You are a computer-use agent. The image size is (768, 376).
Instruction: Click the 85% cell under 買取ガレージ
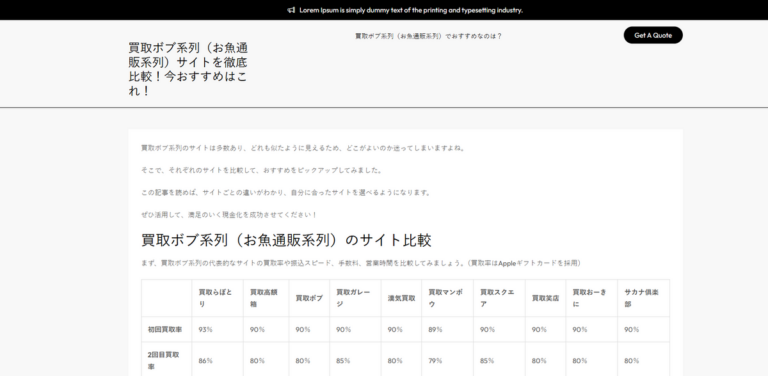pyautogui.click(x=356, y=360)
